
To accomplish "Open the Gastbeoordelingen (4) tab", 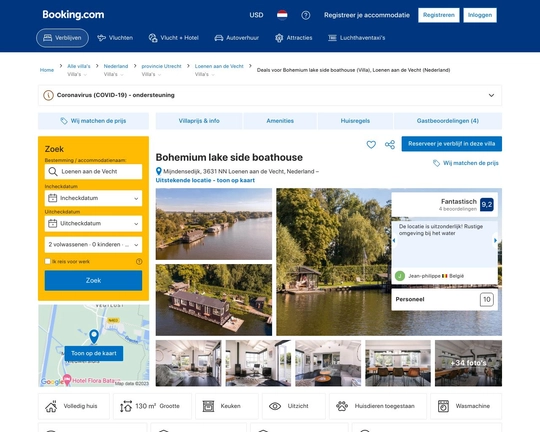I will click(x=448, y=121).
